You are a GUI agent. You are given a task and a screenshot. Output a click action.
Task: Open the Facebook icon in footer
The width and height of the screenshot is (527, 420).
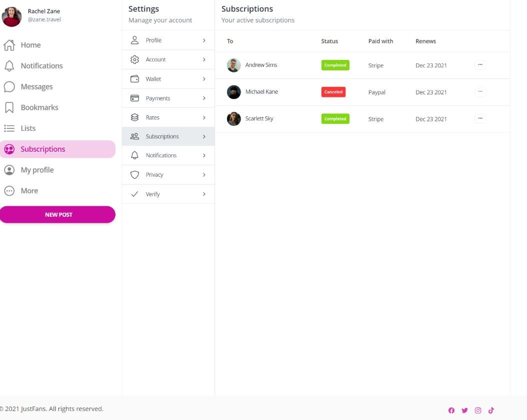(451, 411)
